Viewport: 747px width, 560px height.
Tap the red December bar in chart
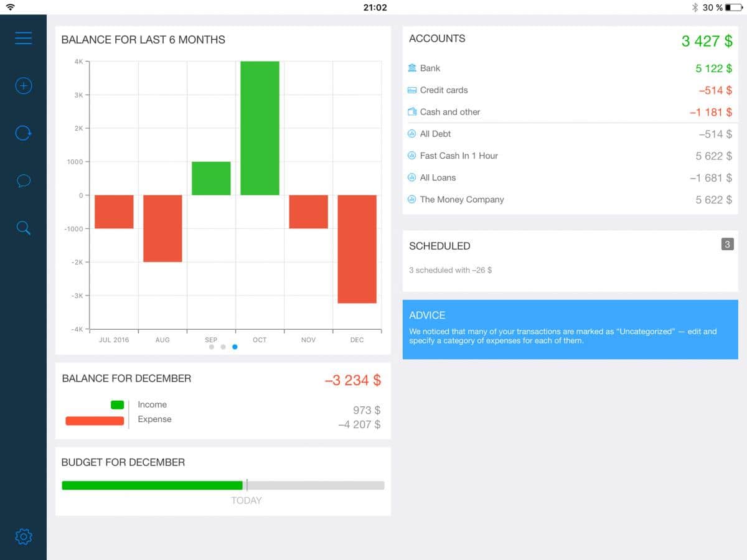(x=357, y=249)
